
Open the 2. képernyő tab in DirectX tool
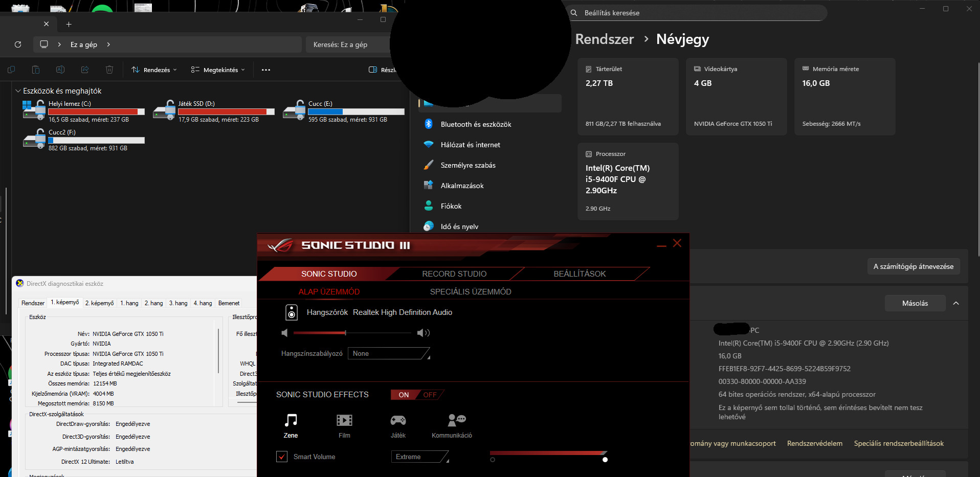100,303
